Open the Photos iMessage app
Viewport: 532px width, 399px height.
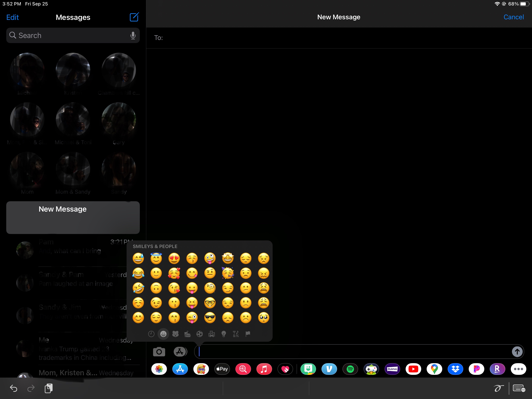[x=159, y=369]
